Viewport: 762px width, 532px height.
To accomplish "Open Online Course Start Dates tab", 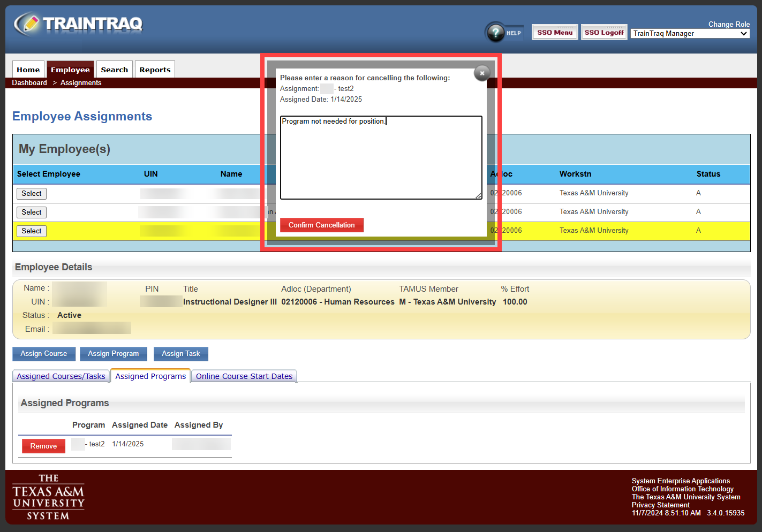I will click(x=244, y=376).
